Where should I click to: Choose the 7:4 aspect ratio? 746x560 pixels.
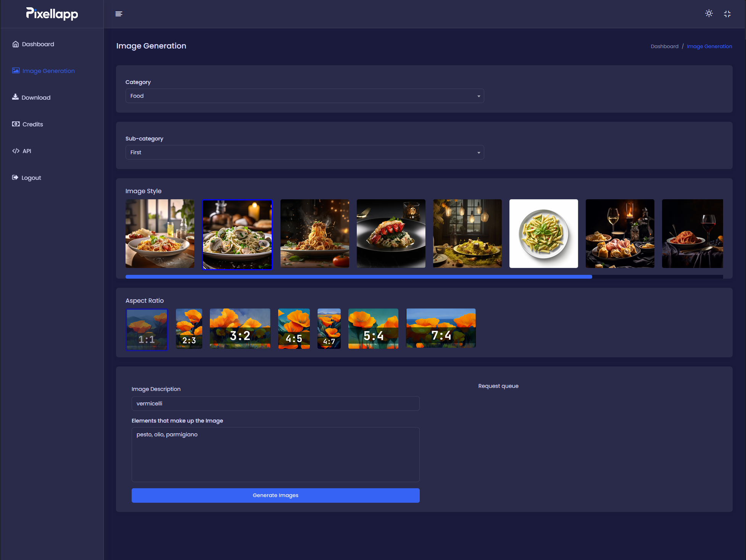click(441, 328)
